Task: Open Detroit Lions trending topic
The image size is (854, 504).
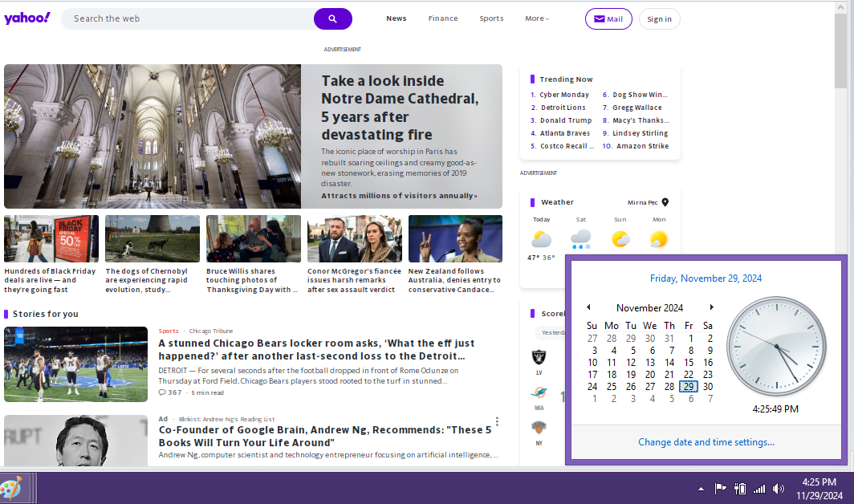Action: 563,108
